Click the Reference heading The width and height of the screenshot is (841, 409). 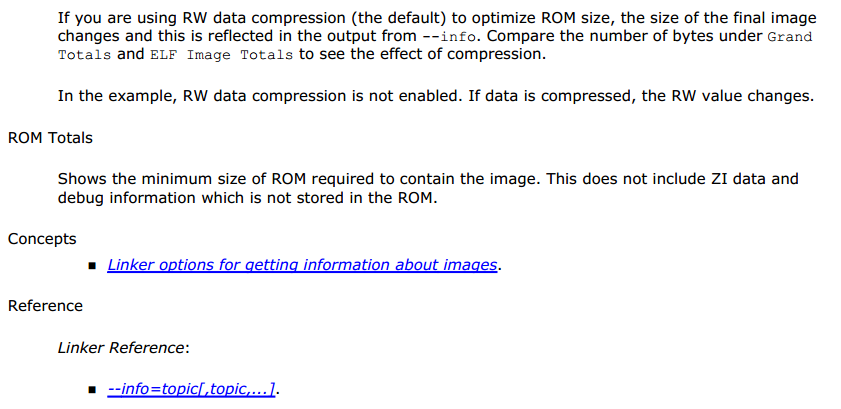[45, 306]
